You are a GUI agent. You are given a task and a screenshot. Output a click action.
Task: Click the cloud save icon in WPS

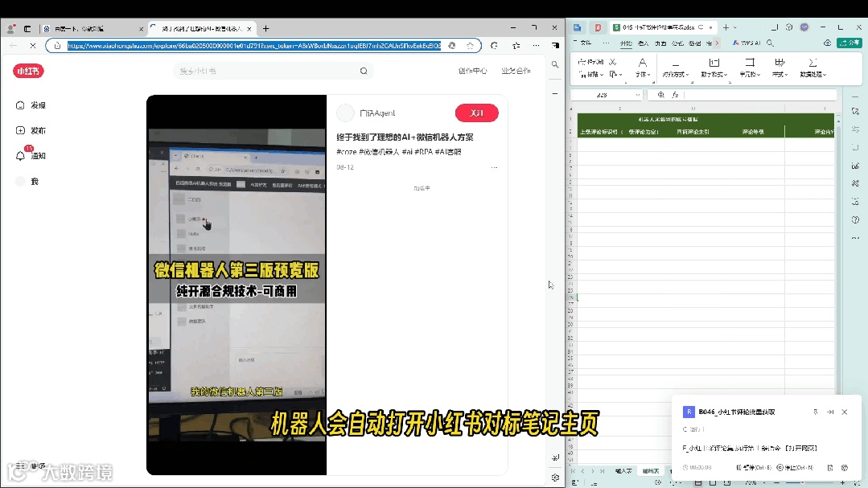[x=828, y=43]
